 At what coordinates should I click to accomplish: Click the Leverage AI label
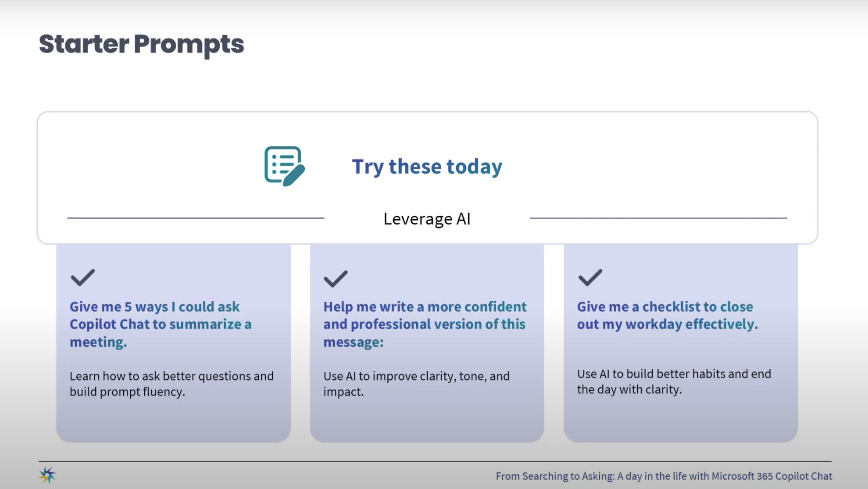[x=427, y=219]
